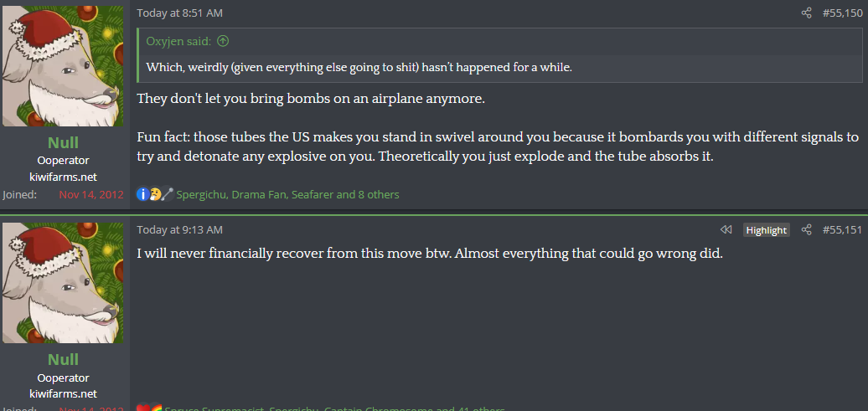Click the microphone reaction icon
The width and height of the screenshot is (868, 411).
[x=168, y=194]
